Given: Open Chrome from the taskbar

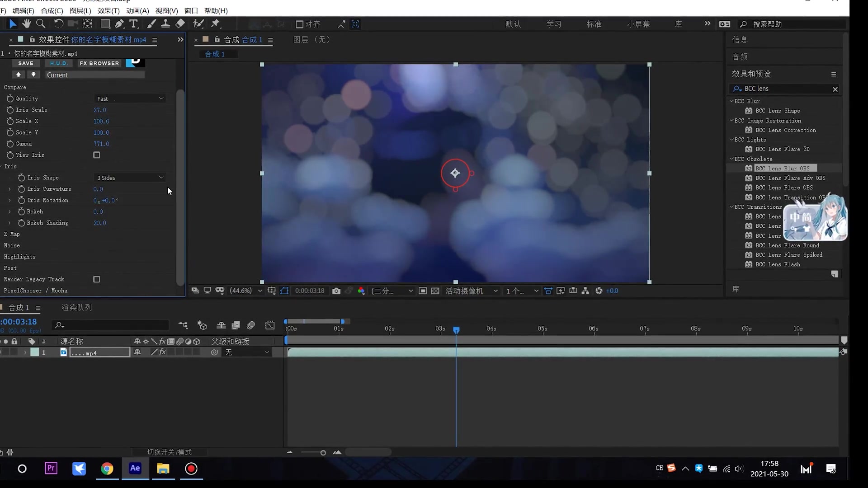Looking at the screenshot, I should (107, 469).
